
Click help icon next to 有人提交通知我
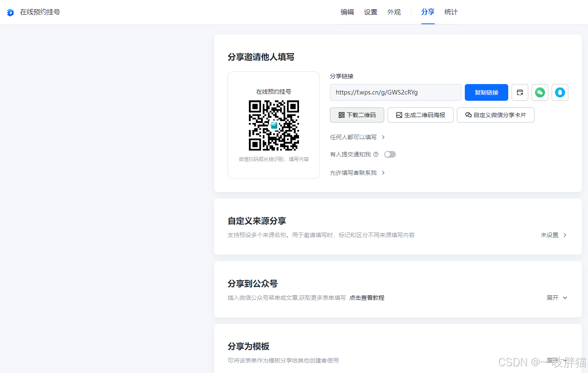tap(376, 154)
